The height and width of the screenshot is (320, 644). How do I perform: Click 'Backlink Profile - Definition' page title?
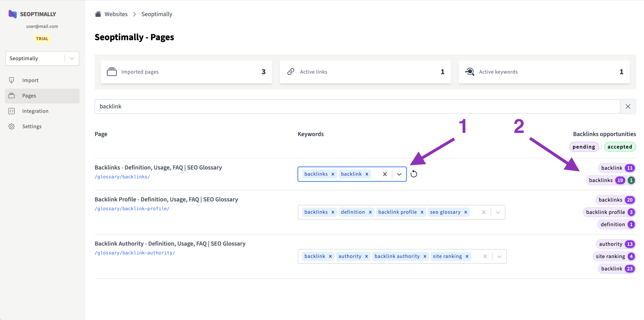[166, 199]
